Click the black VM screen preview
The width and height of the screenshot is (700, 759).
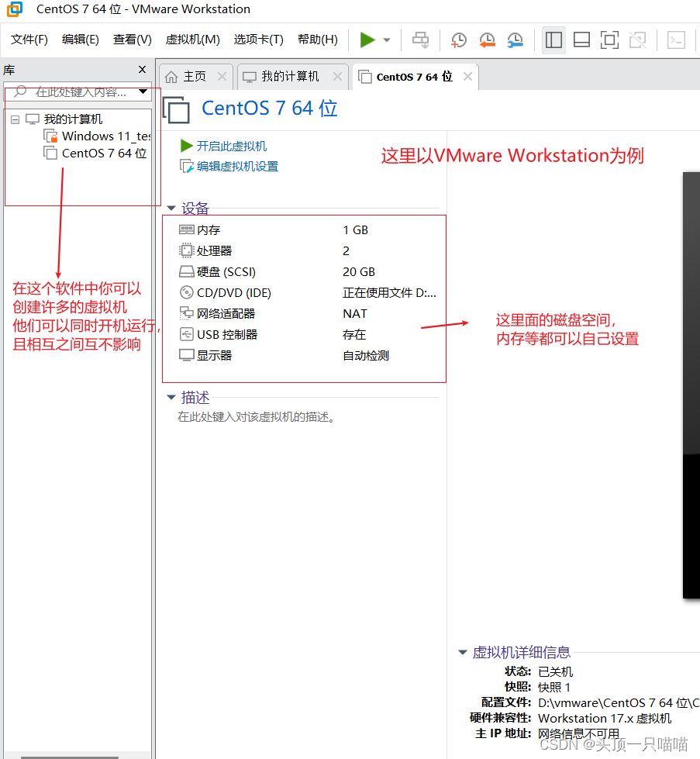point(691,385)
